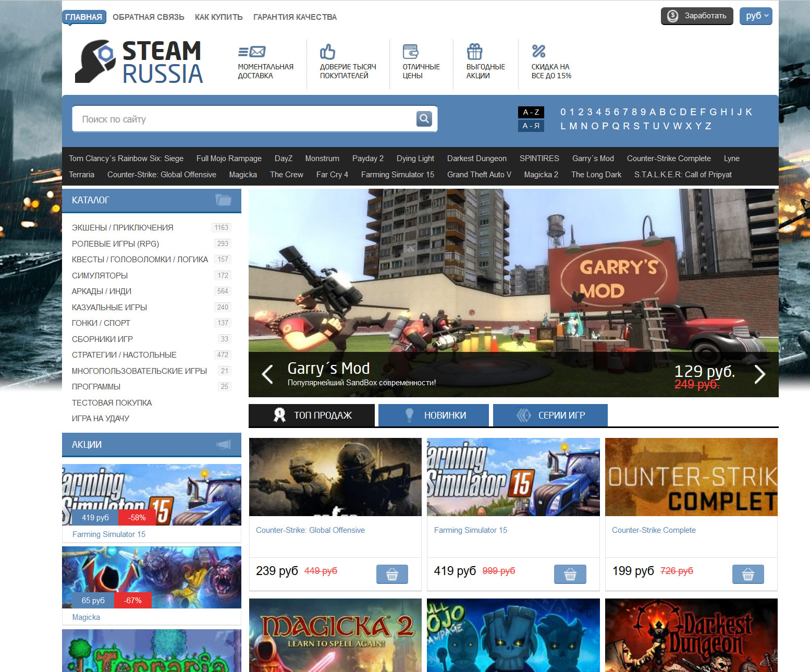Add Counter-Strike: Global Offensive to cart
The height and width of the screenshot is (672, 810).
tap(392, 574)
